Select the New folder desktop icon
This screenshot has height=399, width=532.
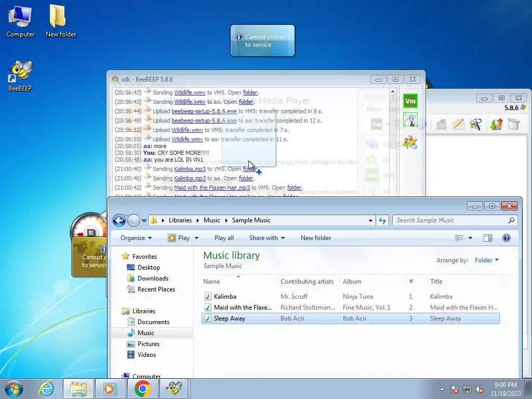pyautogui.click(x=60, y=21)
